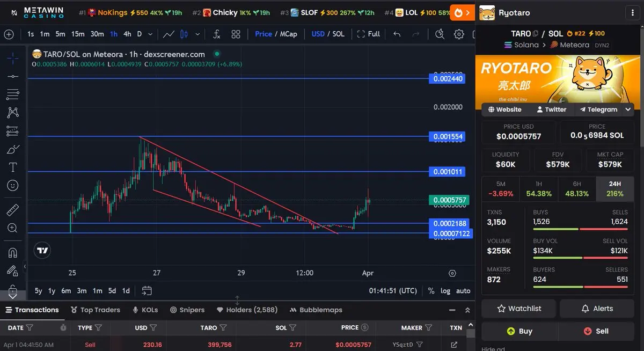Open the Top Traders tab
The image size is (644, 351).
click(x=95, y=310)
